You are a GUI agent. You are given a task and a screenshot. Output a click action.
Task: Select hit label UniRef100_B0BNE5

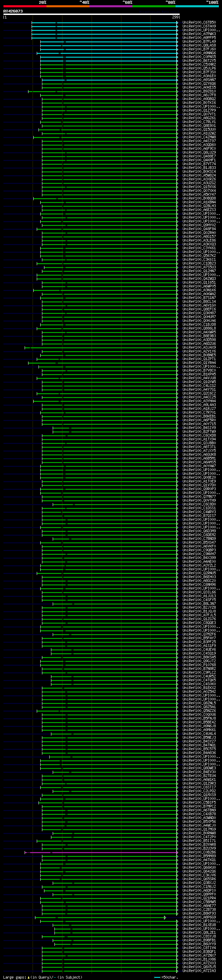199,355
